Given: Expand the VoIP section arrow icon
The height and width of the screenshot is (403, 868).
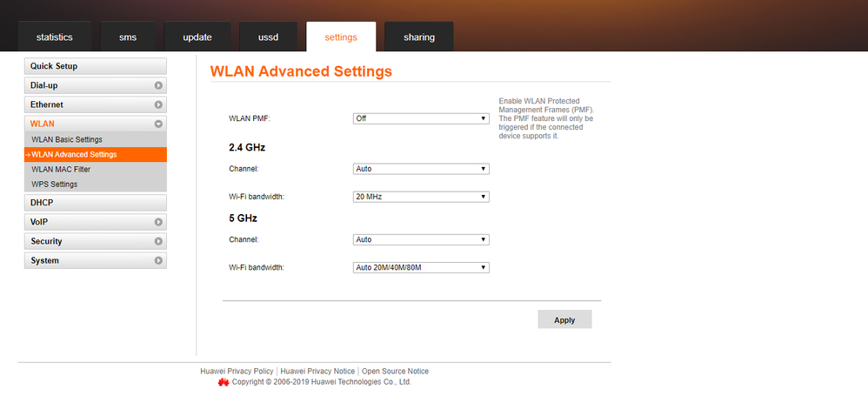Looking at the screenshot, I should (158, 222).
